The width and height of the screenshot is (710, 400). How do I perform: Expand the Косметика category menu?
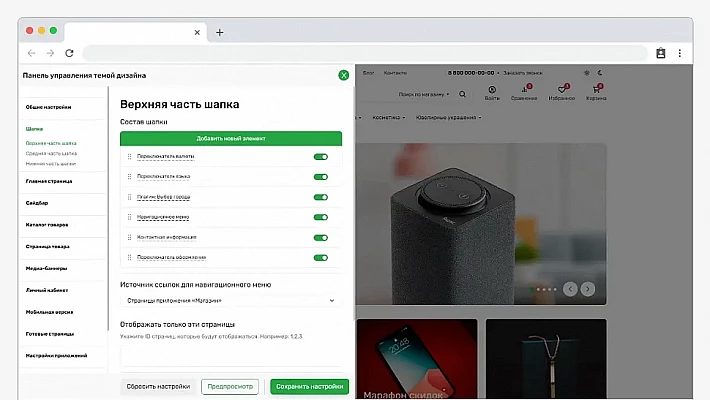[x=389, y=117]
